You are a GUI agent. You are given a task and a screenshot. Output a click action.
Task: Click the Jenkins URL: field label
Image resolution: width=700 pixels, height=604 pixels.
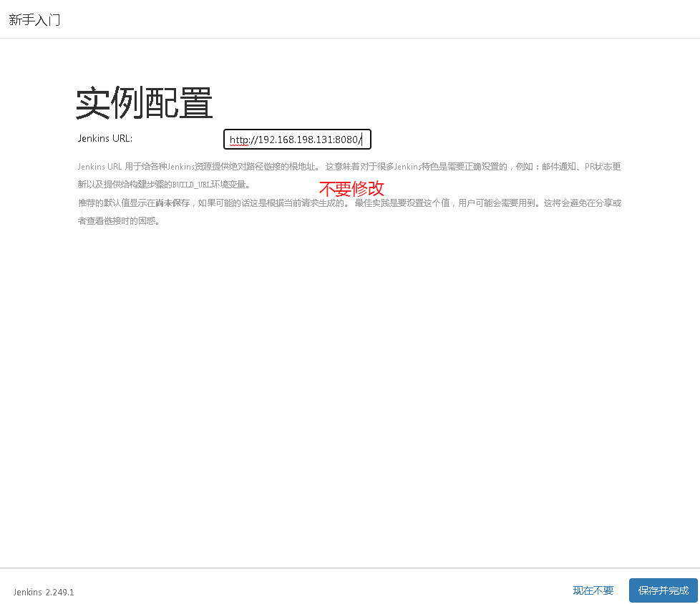pyautogui.click(x=104, y=138)
